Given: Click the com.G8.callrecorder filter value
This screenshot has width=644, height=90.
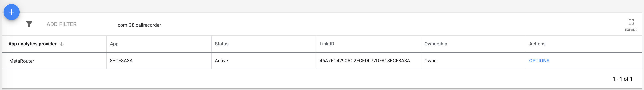Looking at the screenshot, I should pyautogui.click(x=139, y=25).
